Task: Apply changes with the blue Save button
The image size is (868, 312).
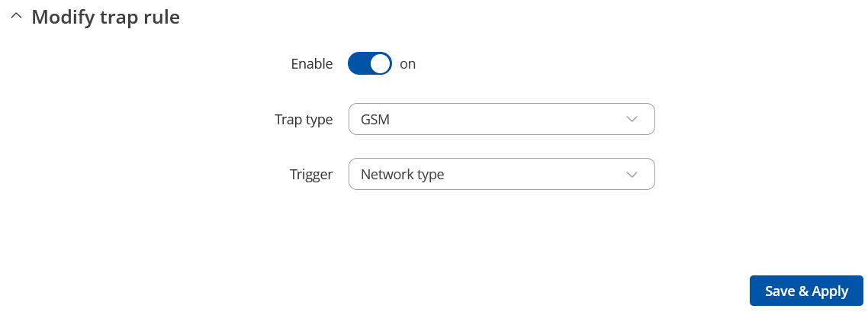Action: click(806, 291)
